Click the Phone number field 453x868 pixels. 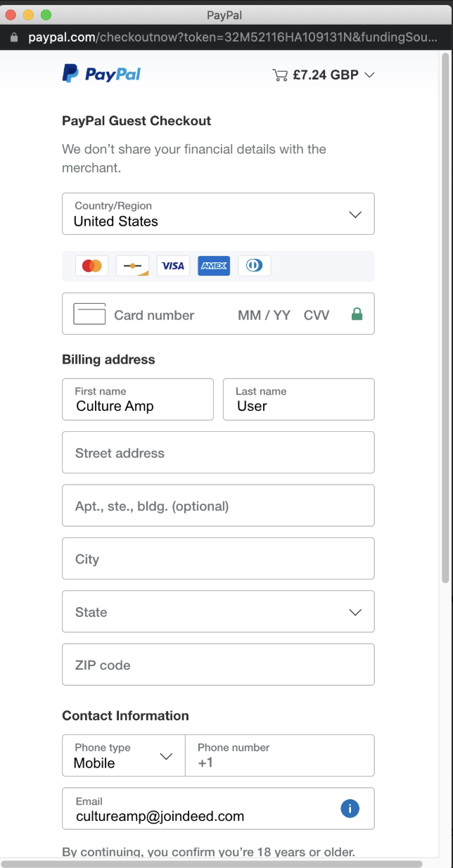pos(280,755)
